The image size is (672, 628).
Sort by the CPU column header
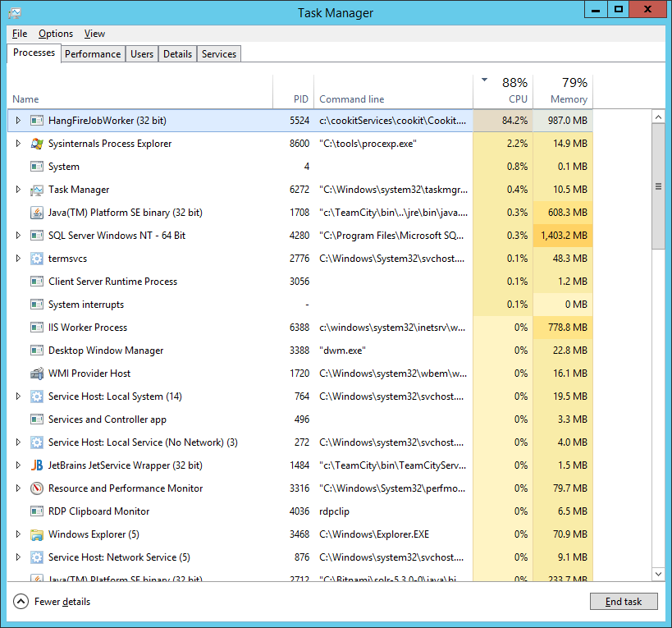(503, 92)
